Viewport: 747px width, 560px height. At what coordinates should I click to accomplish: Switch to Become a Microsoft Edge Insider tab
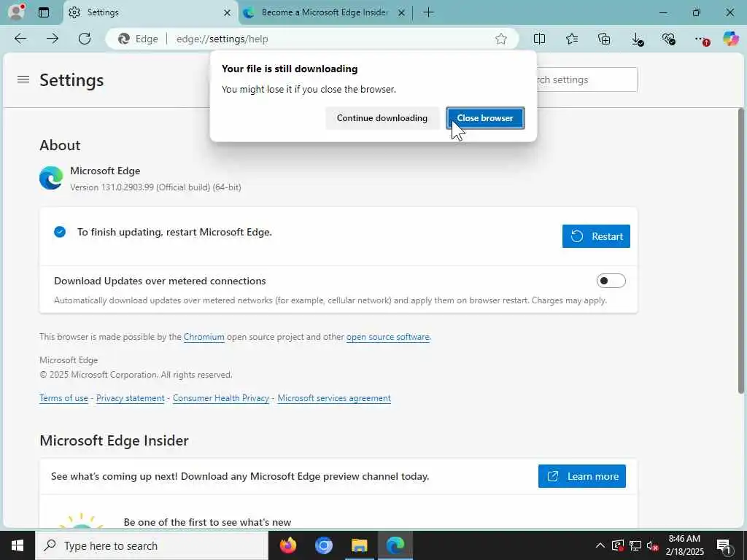pos(324,13)
